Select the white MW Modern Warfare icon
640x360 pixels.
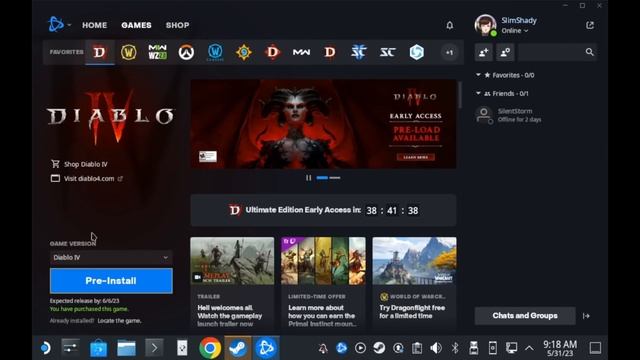tap(301, 52)
